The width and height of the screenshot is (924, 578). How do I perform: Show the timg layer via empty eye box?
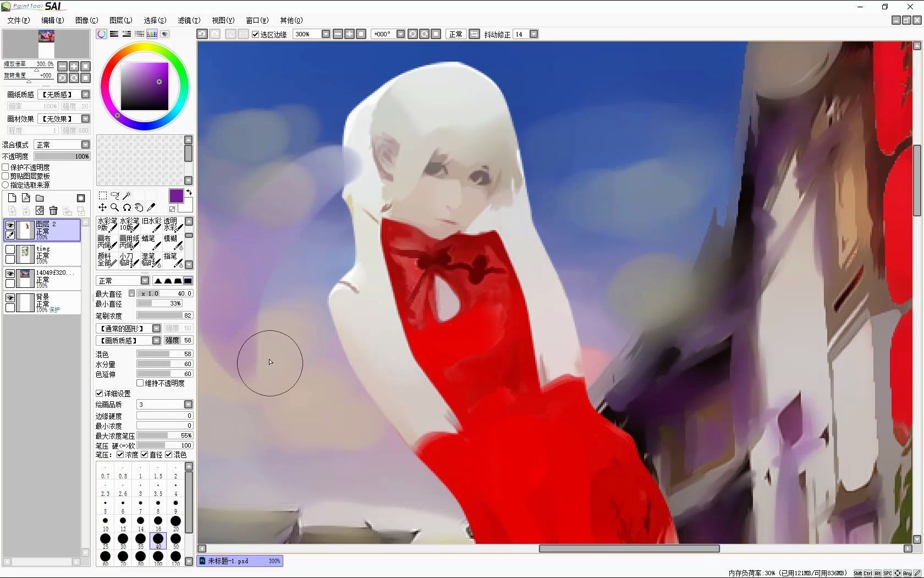point(10,249)
